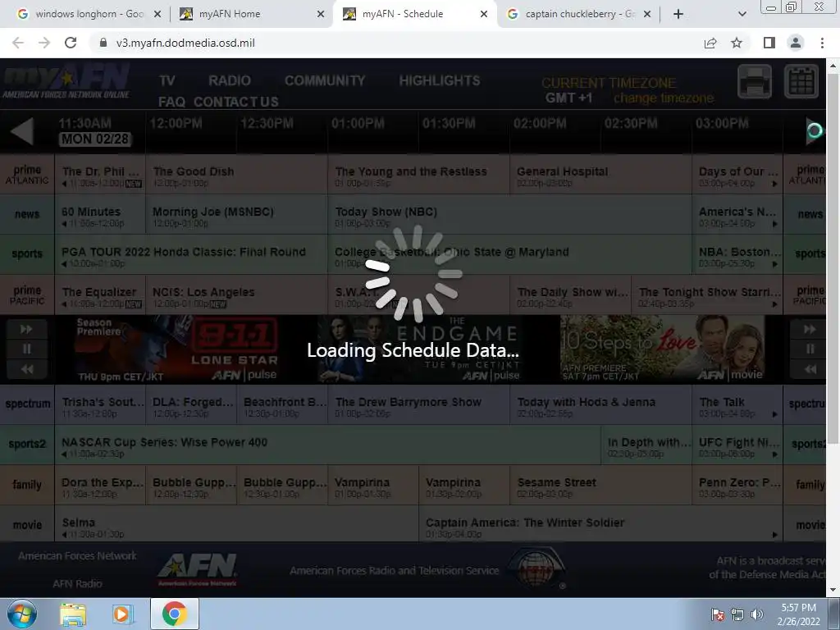The height and width of the screenshot is (630, 840).
Task: Open The Drew Barrymore Show listing
Action: coord(418,404)
